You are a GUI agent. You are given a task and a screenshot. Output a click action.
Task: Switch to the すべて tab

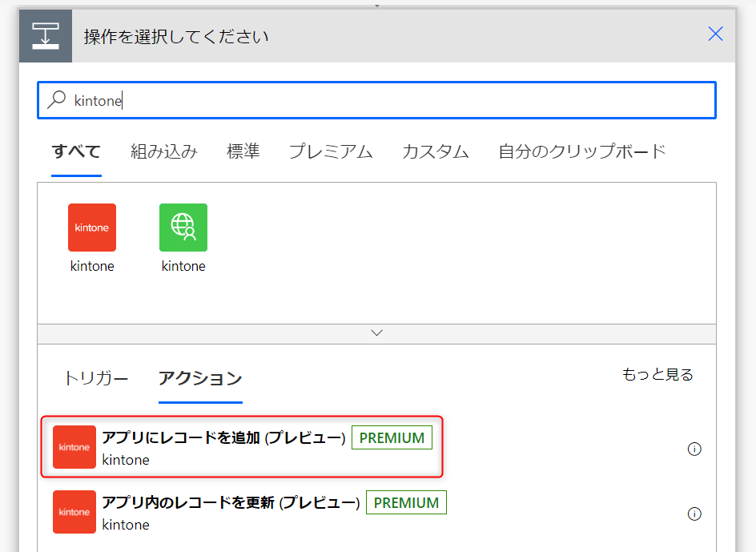(77, 151)
